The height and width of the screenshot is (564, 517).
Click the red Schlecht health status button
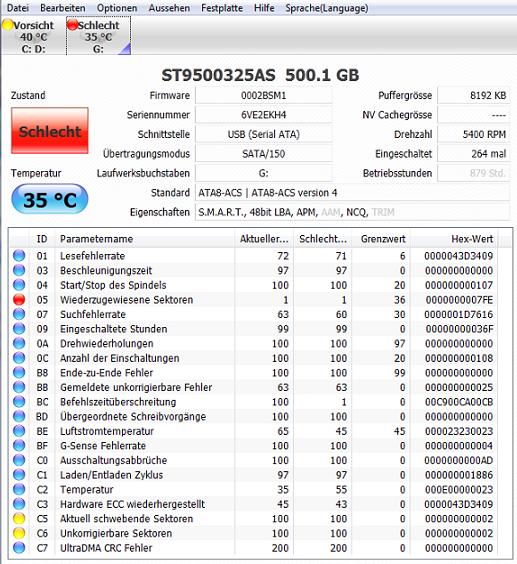[x=50, y=131]
